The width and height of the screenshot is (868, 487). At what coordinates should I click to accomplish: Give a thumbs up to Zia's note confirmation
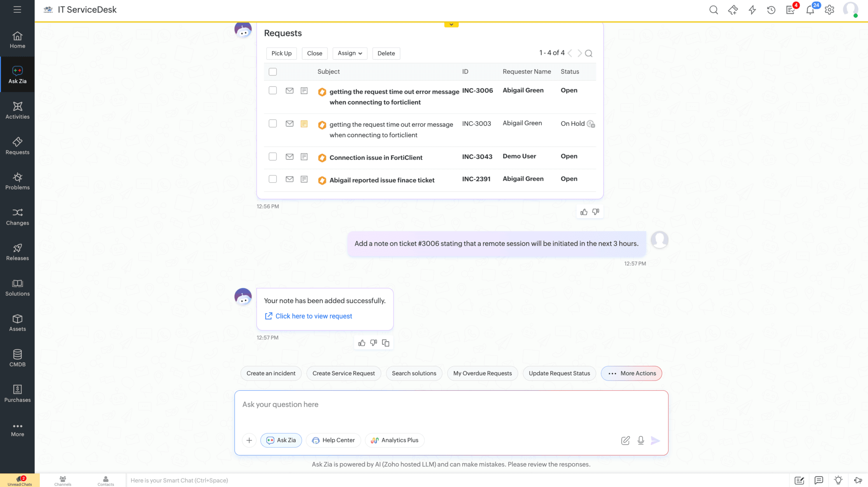pyautogui.click(x=362, y=342)
